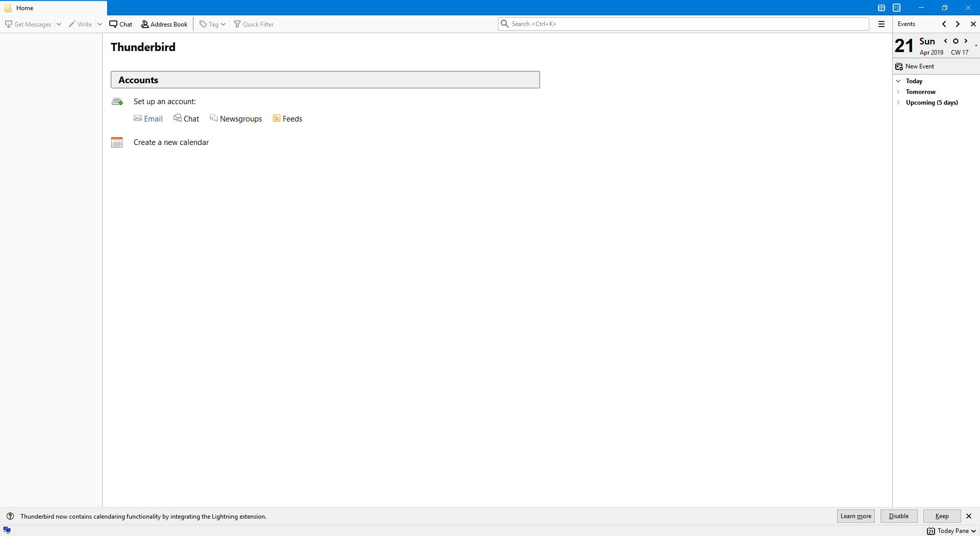980x536 pixels.
Task: Open the Write dropdown arrow
Action: (100, 24)
